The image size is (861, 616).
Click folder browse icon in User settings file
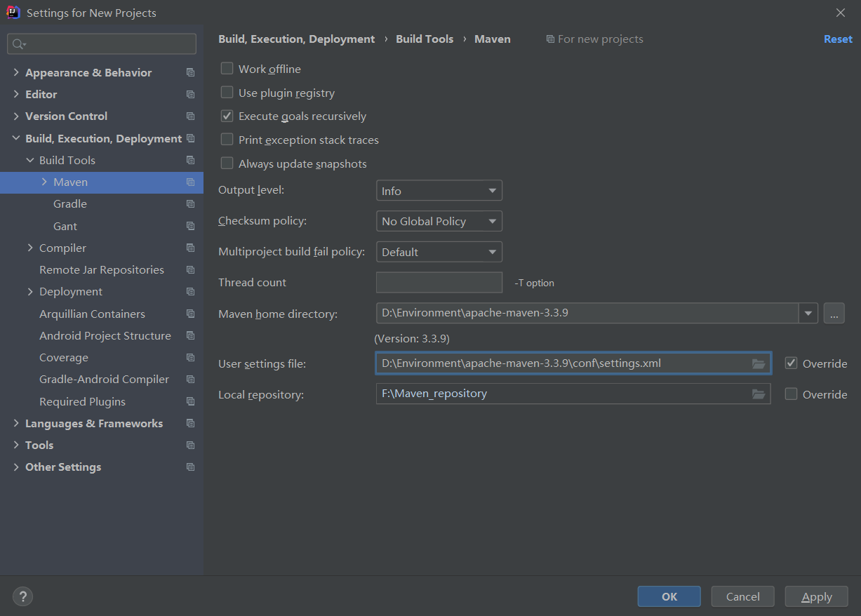[x=759, y=363]
